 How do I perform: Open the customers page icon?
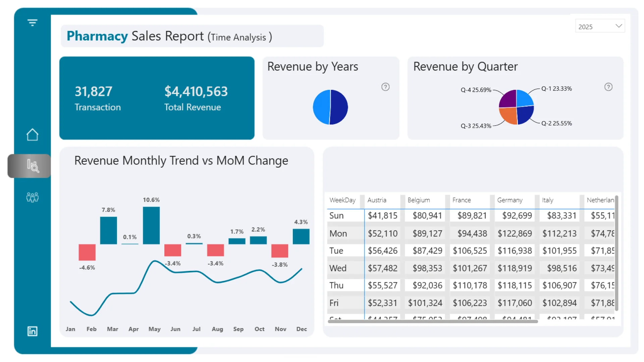tap(32, 197)
